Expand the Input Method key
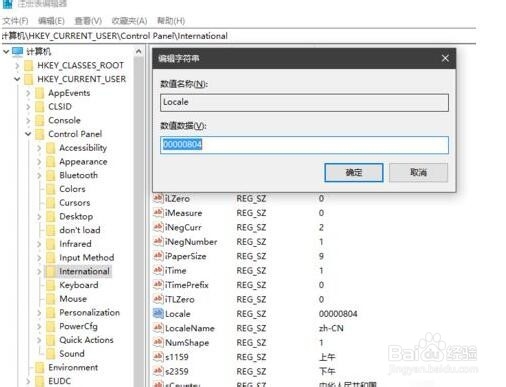 tap(39, 258)
